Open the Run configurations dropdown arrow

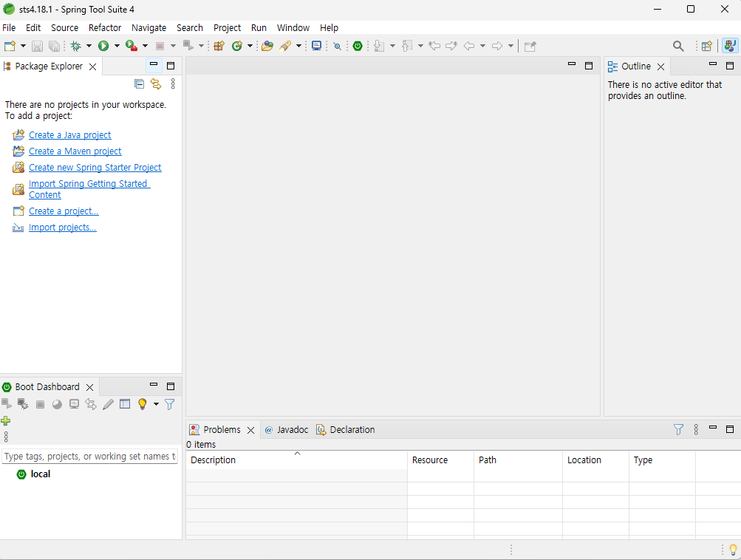(117, 46)
